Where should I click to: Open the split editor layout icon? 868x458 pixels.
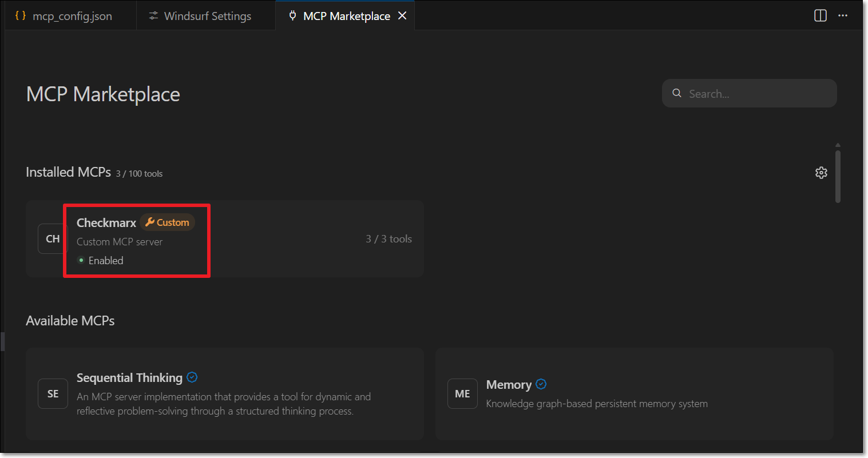tap(820, 15)
